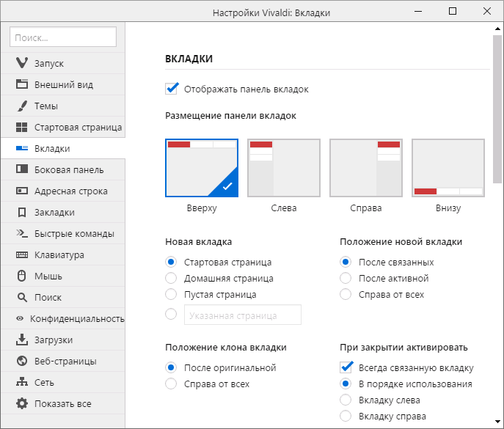Toggle Всегда связанную вкладку checkbox
Screen dimensions: 504x429
[347, 367]
